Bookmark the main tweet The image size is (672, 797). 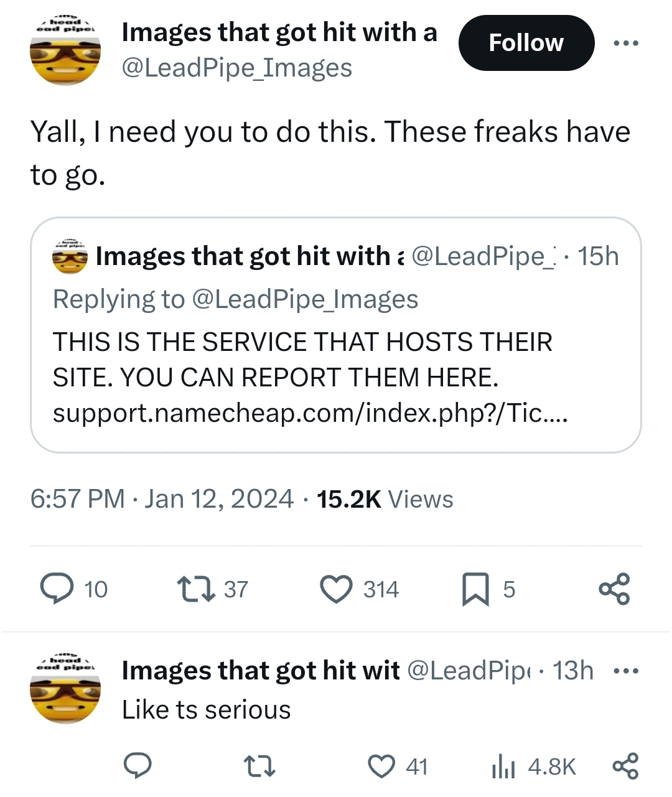[475, 589]
